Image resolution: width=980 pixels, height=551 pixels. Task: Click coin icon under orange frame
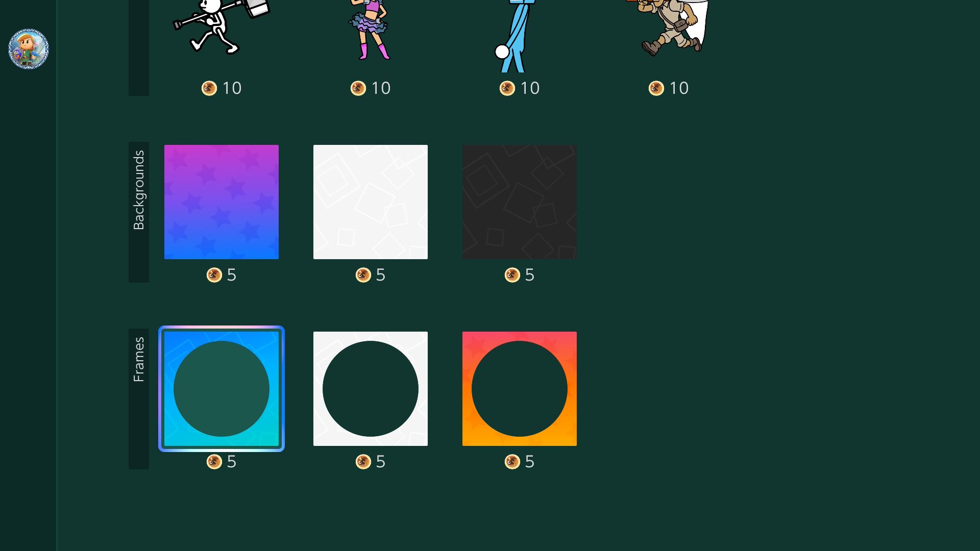tap(512, 462)
